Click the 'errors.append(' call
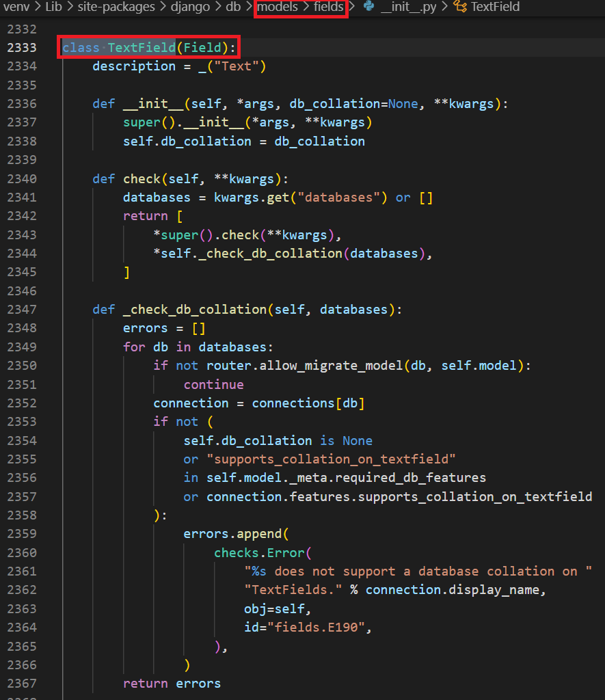 pyautogui.click(x=237, y=534)
